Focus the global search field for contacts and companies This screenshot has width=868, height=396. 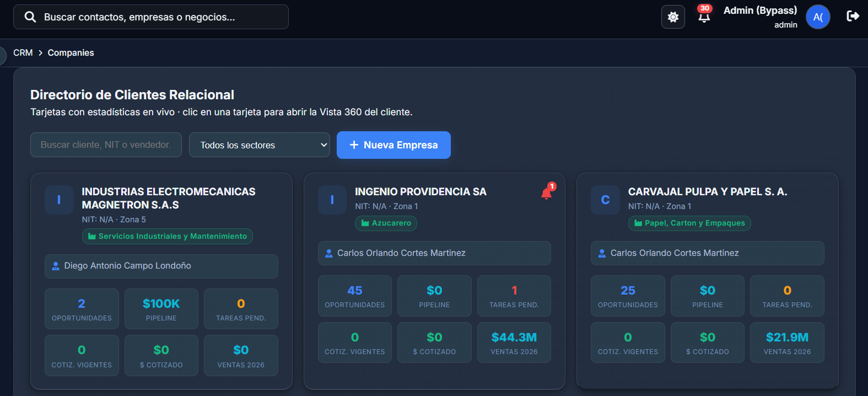(151, 17)
